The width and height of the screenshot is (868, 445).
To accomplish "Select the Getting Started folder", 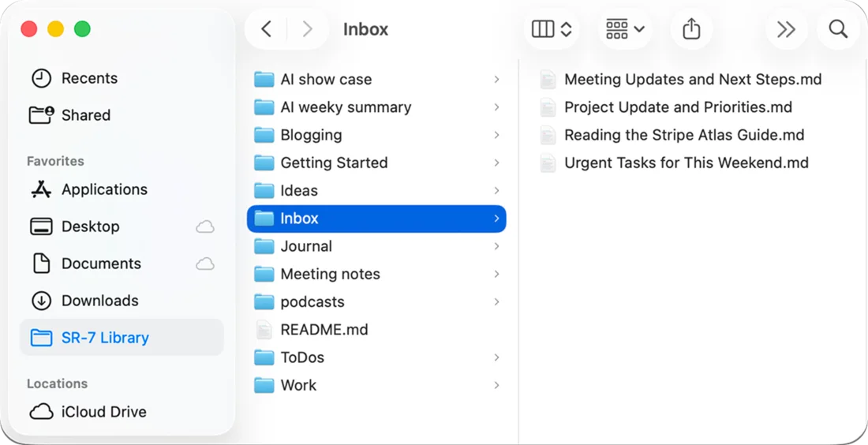I will [x=376, y=163].
